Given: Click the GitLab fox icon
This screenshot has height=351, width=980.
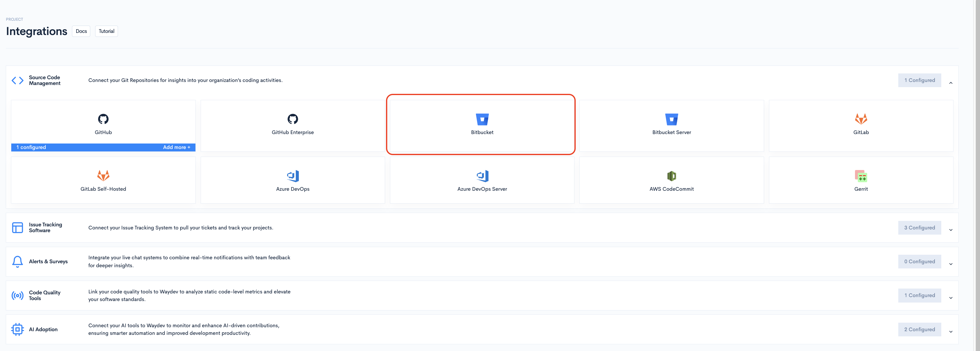Looking at the screenshot, I should [860, 119].
